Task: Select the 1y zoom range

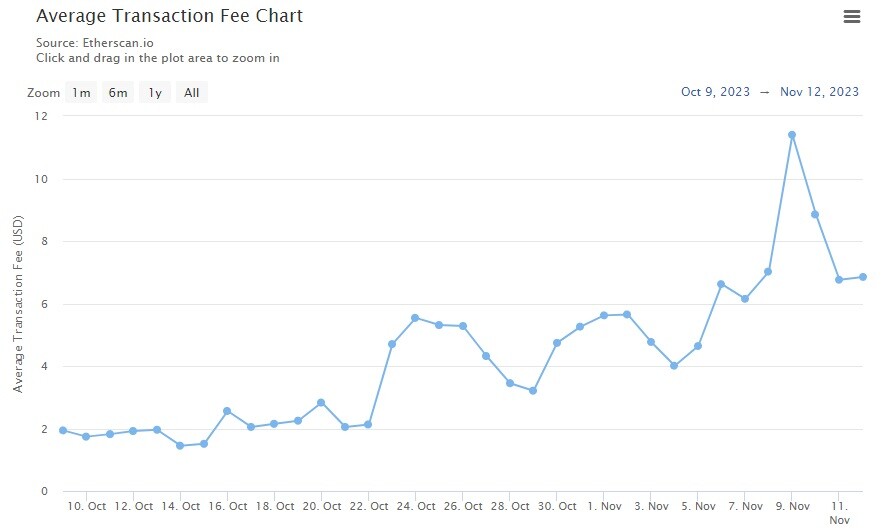Action: [155, 93]
